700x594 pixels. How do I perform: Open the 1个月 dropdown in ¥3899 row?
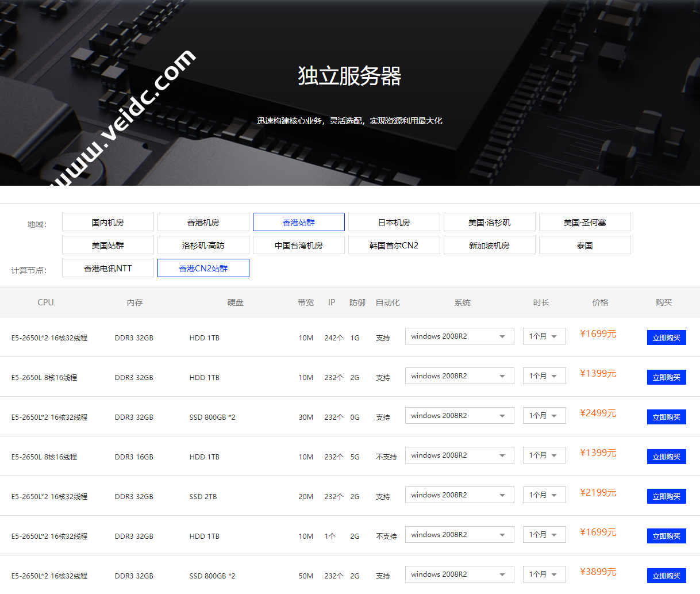[544, 574]
